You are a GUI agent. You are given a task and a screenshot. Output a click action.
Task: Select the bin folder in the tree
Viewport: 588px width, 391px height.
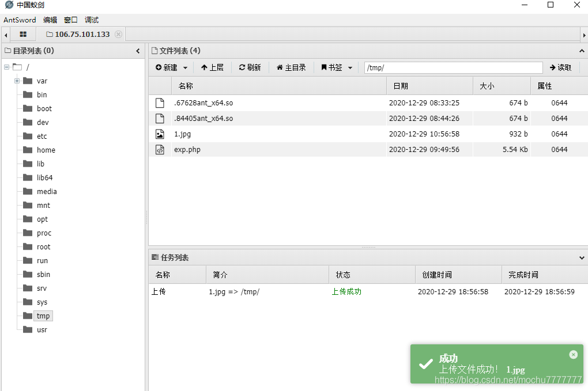42,95
